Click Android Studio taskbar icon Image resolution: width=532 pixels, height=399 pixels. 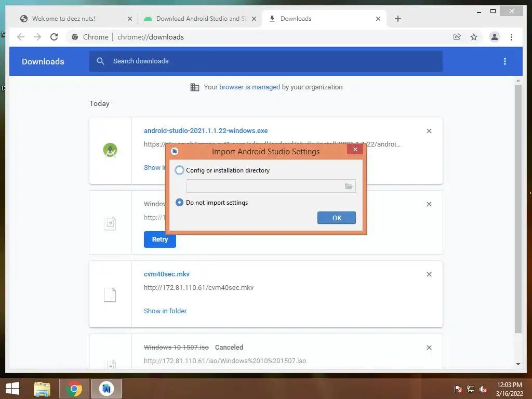click(x=107, y=389)
